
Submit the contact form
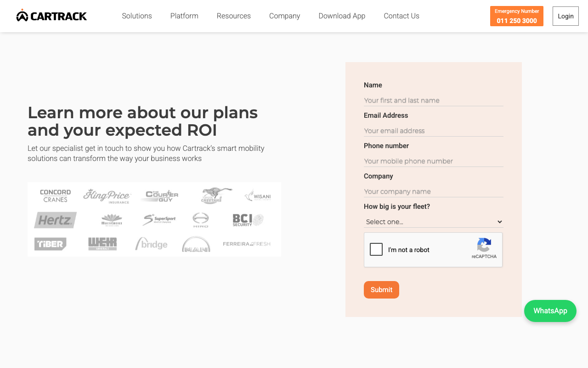(381, 290)
